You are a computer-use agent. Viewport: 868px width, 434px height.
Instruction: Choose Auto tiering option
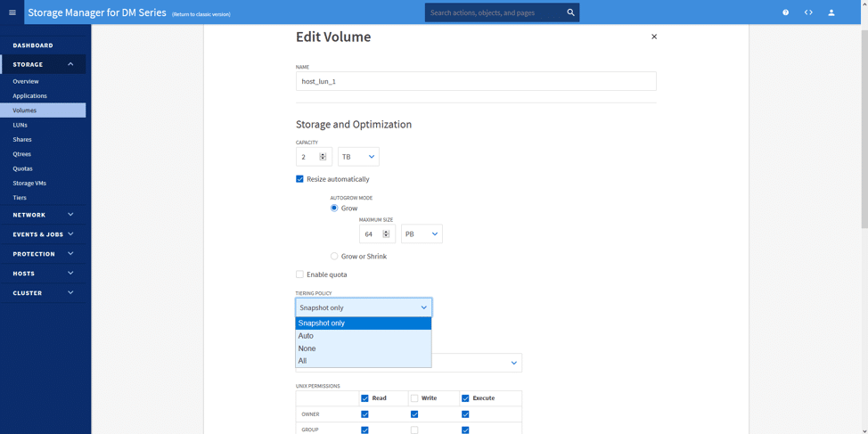click(363, 336)
